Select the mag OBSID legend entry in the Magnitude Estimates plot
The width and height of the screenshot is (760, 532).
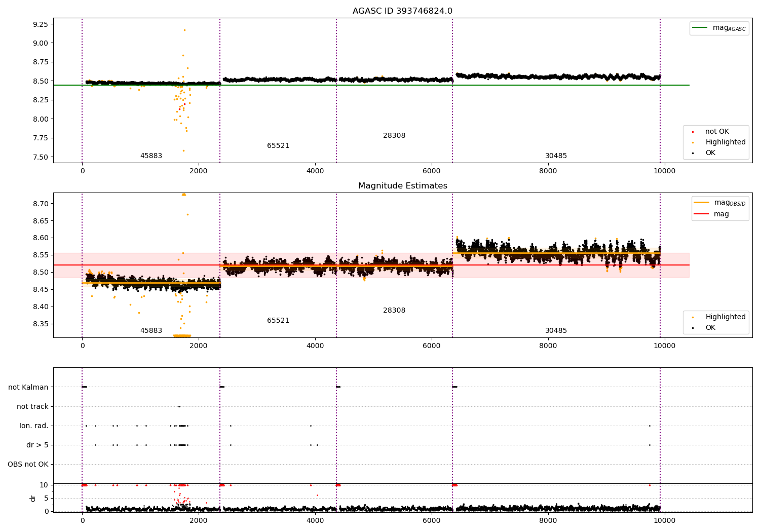coord(719,203)
